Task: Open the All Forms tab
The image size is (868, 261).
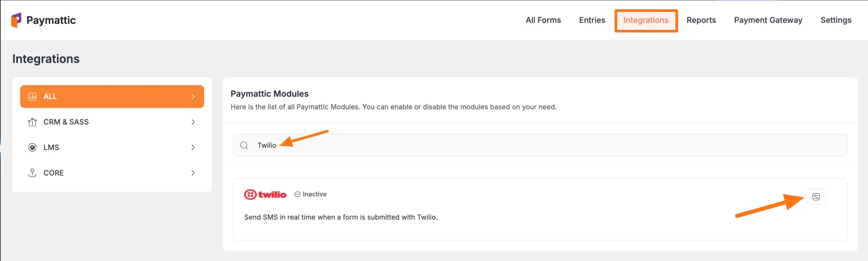Action: point(543,20)
